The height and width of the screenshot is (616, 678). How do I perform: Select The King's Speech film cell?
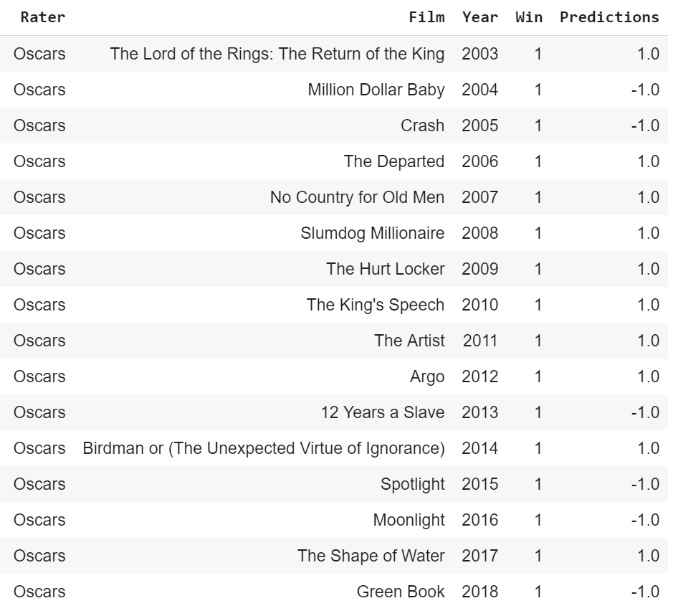point(376,305)
